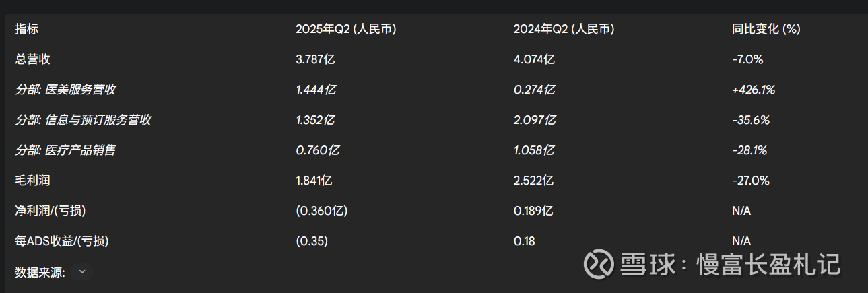Screen dimensions: 868x293
Task: Click the -35.6% change value
Action: click(750, 120)
